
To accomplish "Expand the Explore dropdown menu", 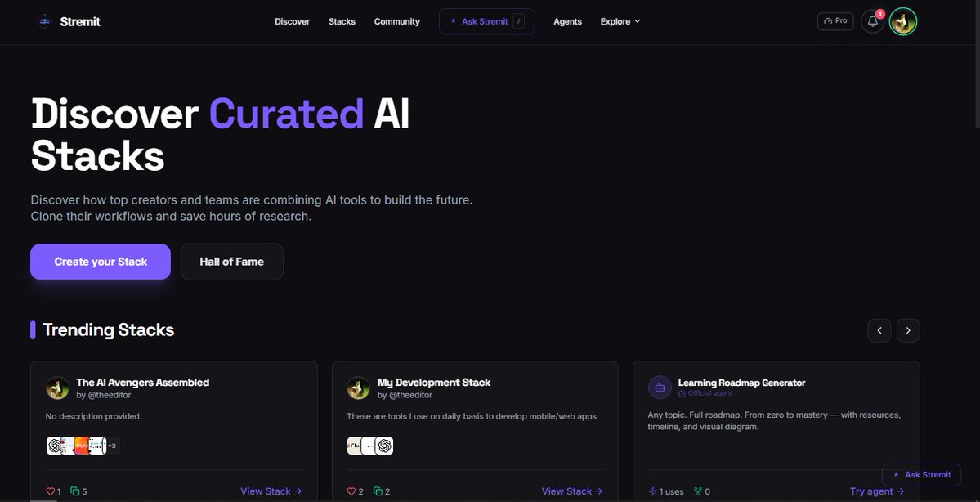I will [620, 21].
